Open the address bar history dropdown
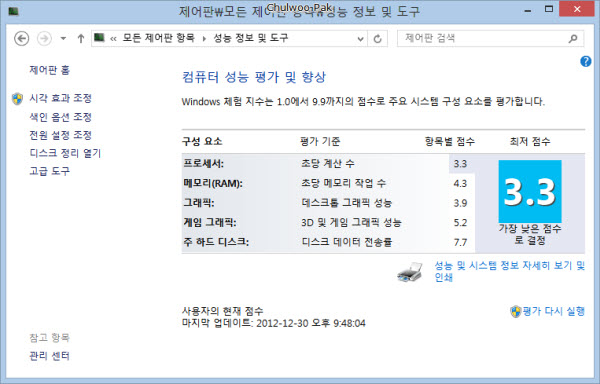Screen dimensions: 600x384 [x=360, y=39]
